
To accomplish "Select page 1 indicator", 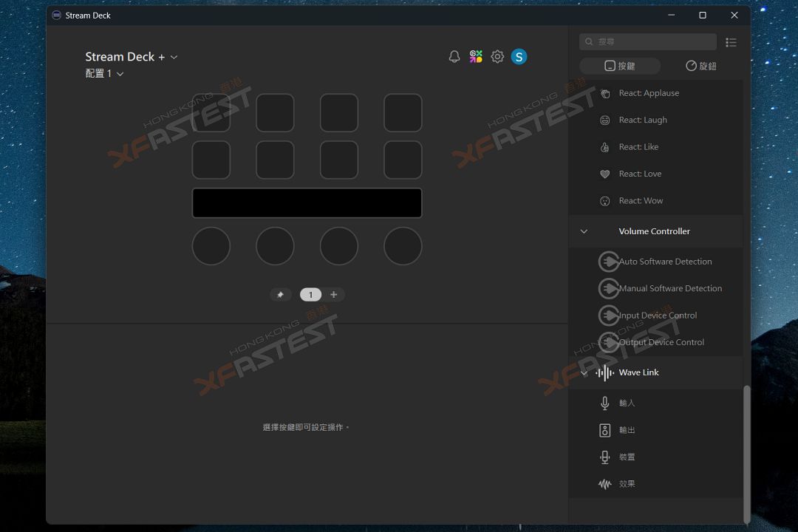I will [x=310, y=295].
